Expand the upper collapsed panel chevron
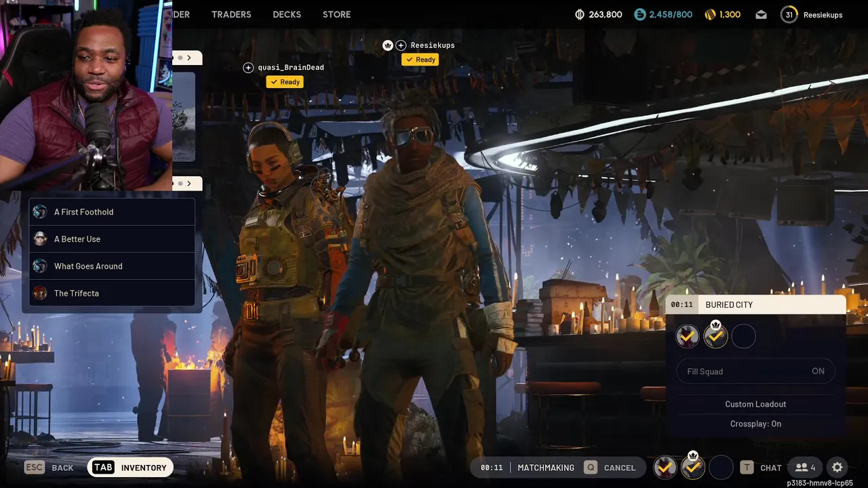Viewport: 868px width, 488px height. point(189,58)
